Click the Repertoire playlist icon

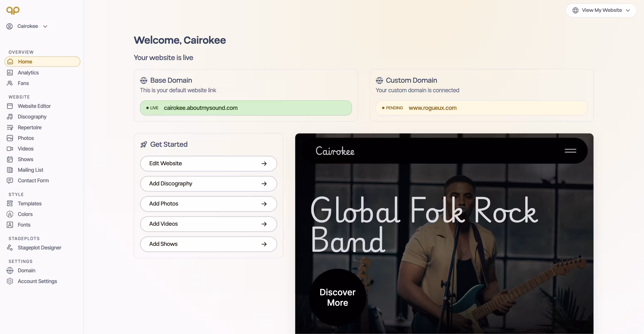pos(10,128)
